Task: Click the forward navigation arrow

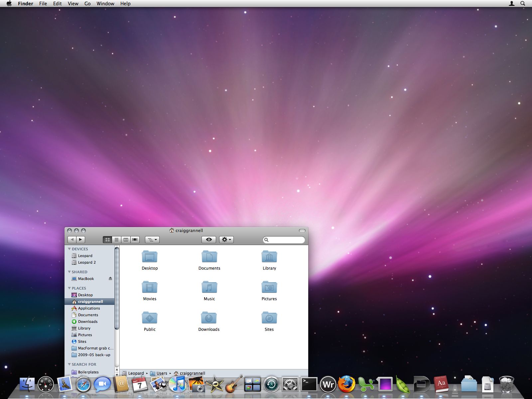Action: point(81,239)
